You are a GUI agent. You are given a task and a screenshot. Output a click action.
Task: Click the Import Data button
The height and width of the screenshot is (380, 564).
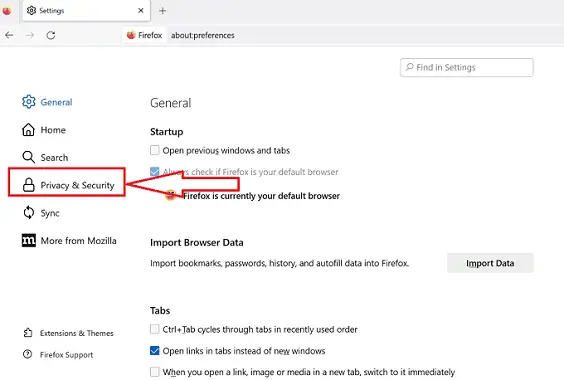pyautogui.click(x=490, y=263)
